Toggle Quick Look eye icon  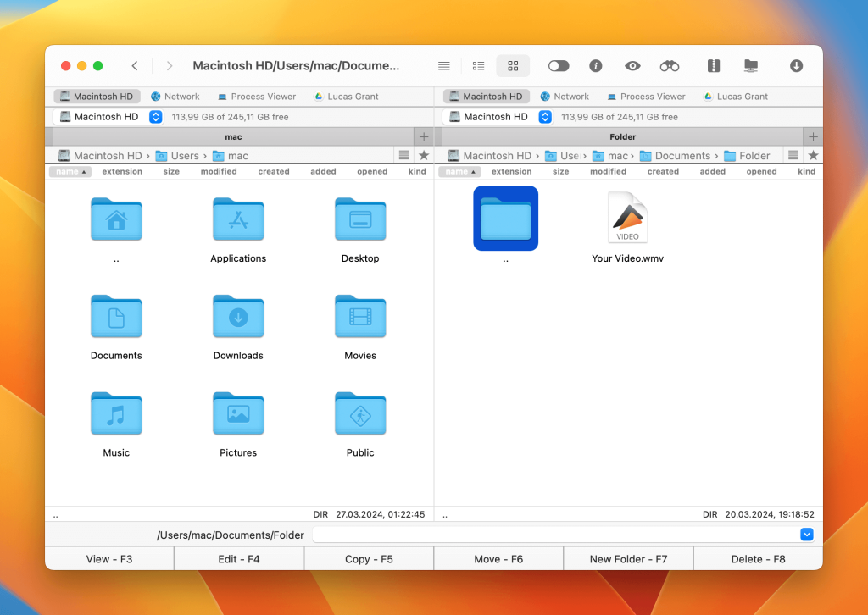632,66
